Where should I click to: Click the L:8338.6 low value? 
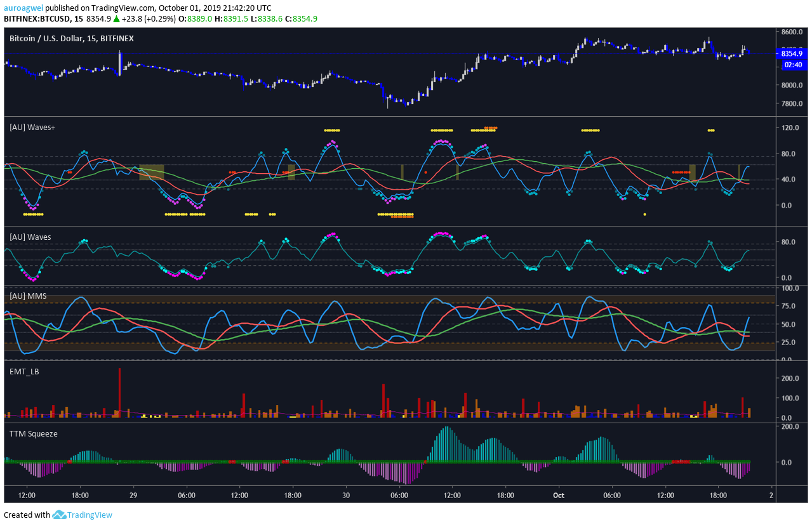pyautogui.click(x=269, y=19)
